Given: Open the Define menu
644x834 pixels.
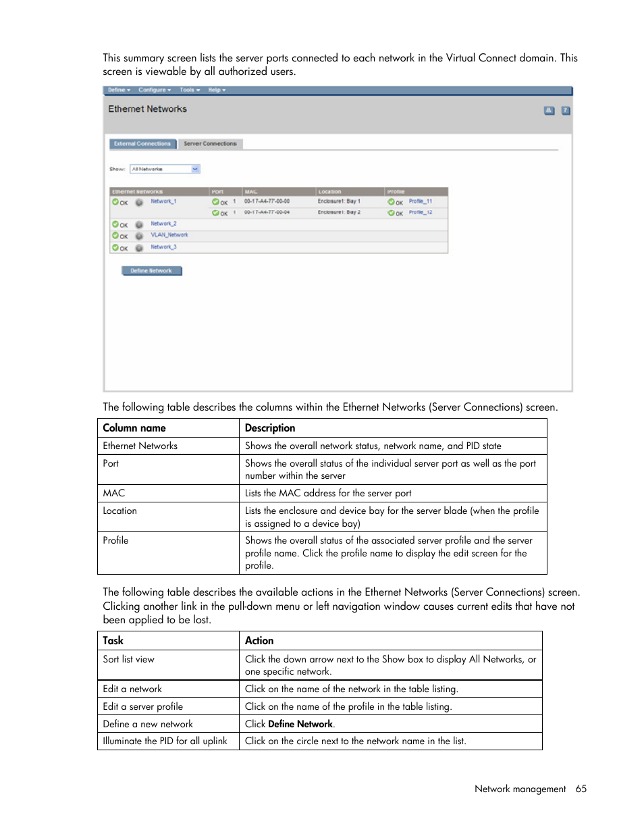Looking at the screenshot, I should tap(119, 90).
